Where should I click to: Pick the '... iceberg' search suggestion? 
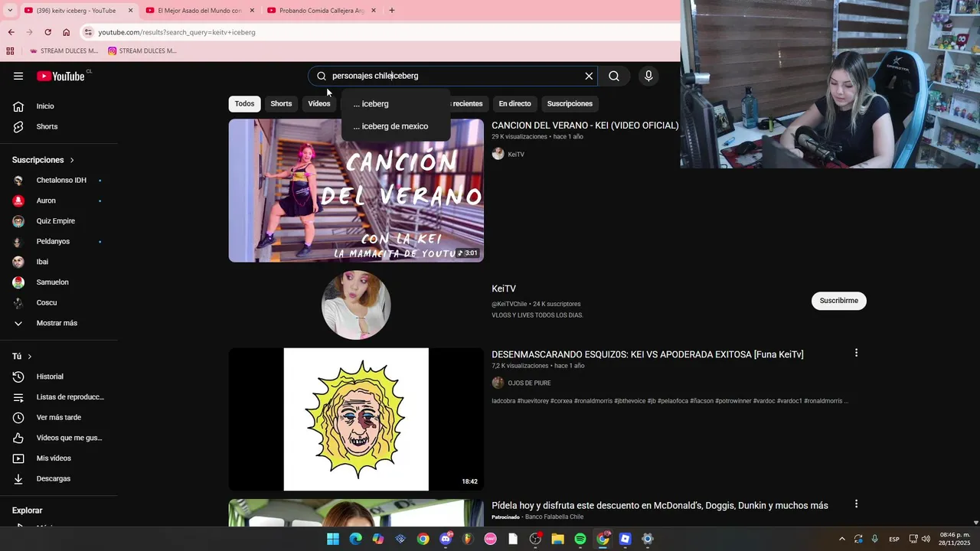(x=396, y=104)
